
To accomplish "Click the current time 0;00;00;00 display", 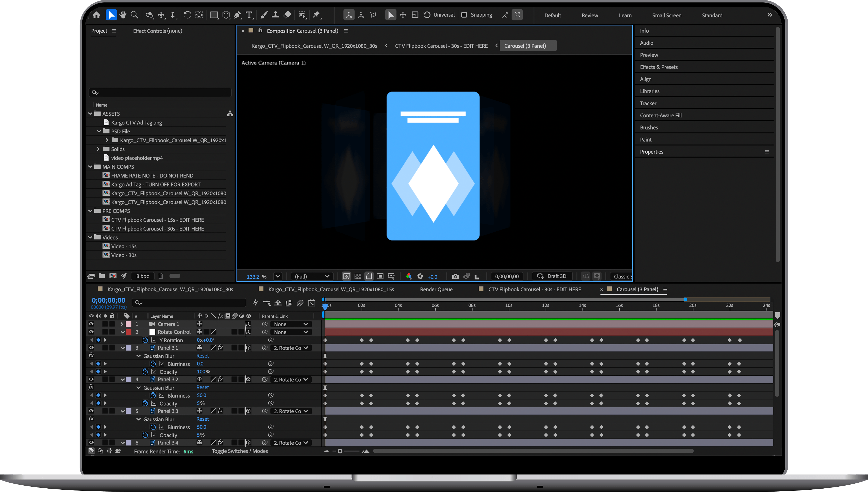I will coord(108,300).
